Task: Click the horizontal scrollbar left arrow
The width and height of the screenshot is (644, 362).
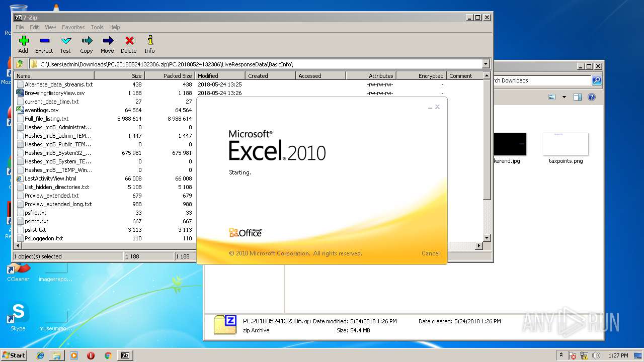Action: [19, 246]
